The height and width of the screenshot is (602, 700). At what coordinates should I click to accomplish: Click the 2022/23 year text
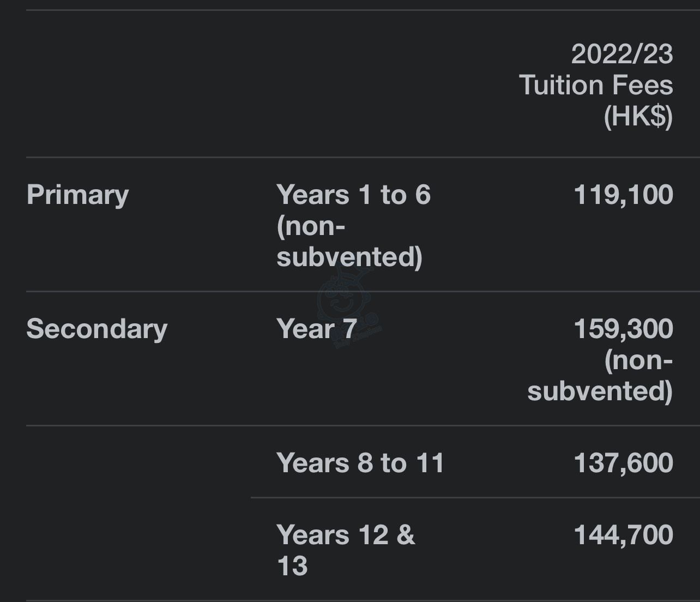(622, 54)
